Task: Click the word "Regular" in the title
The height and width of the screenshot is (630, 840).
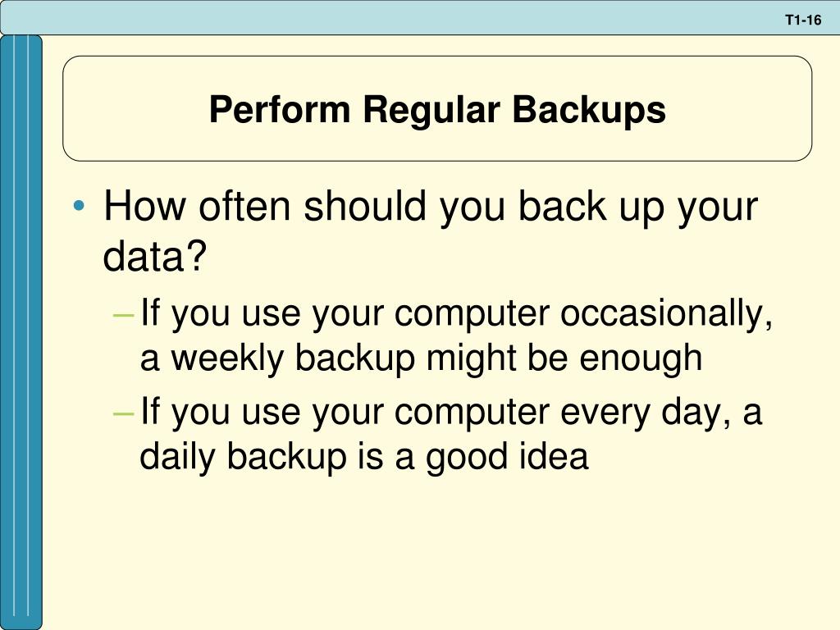Action: [x=431, y=111]
